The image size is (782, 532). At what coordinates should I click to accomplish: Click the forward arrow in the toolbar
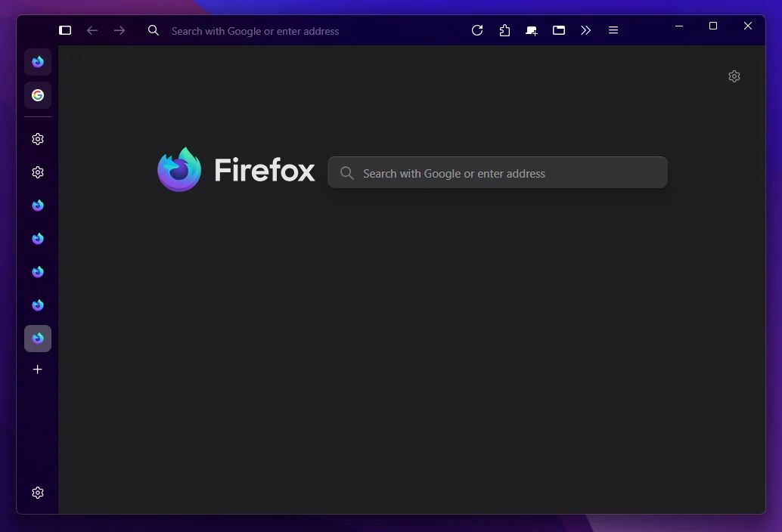[119, 30]
